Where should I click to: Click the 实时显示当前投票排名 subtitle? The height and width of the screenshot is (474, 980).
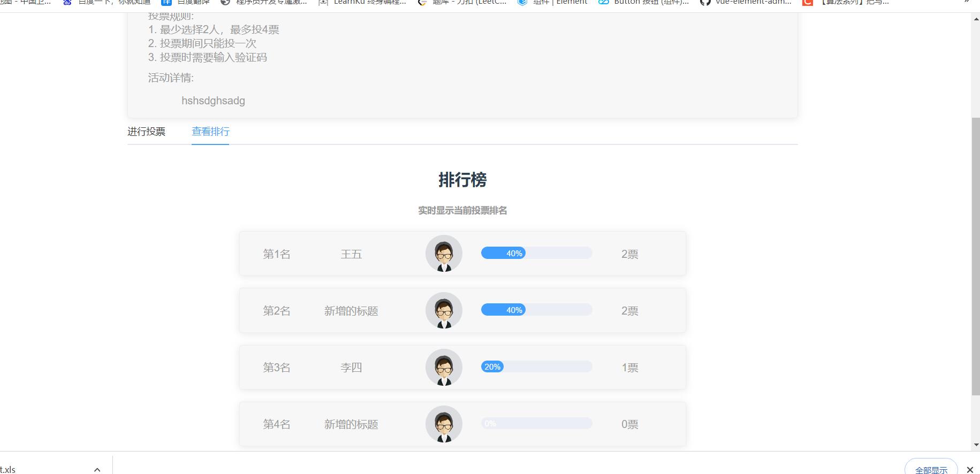point(462,210)
